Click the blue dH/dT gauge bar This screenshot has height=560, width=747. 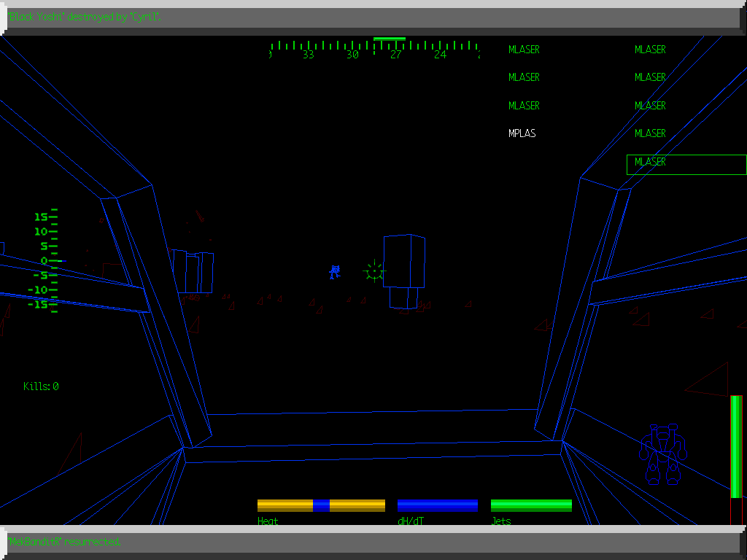(x=438, y=505)
